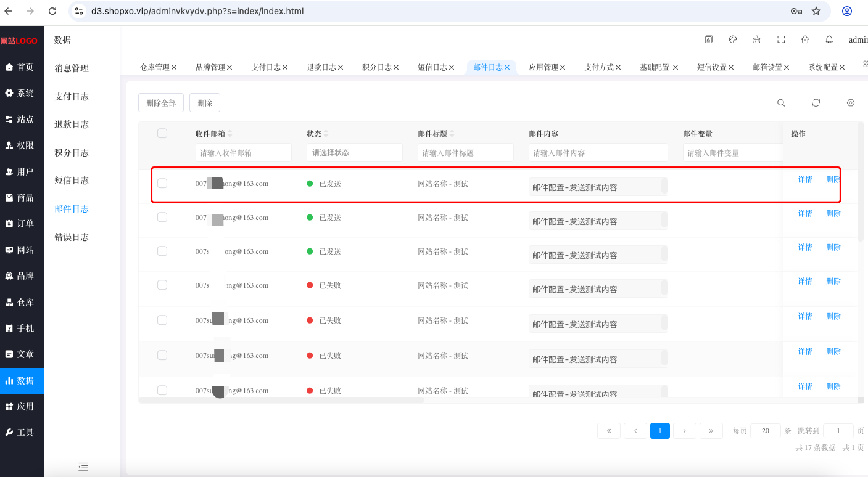Click the 请输入收件邮箱 filter field

(244, 152)
